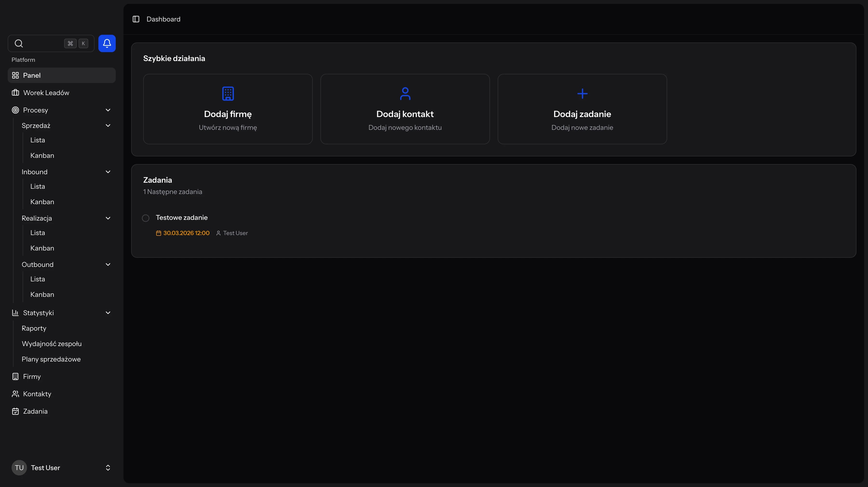Click the plus icon in Dodaj zadanie card
Screen dimensions: 868x487
point(582,94)
